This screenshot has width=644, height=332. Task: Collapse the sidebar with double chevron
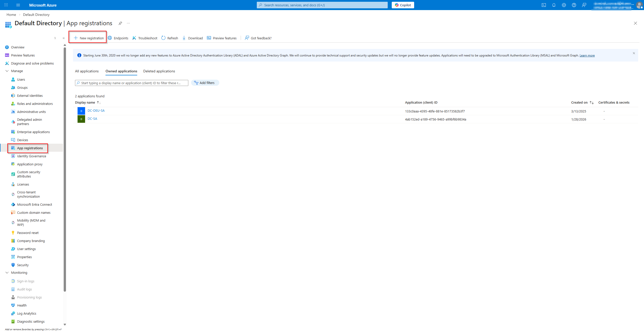click(64, 38)
